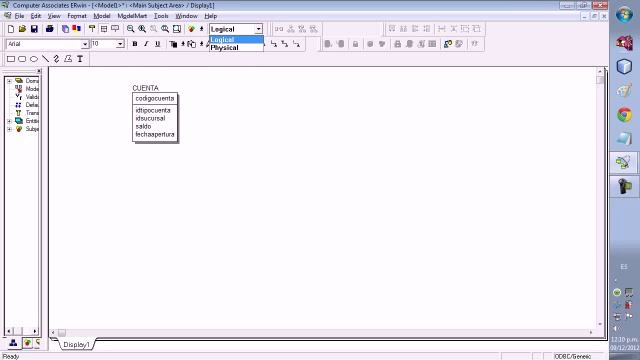Click the Print icon in the toolbar
The width and height of the screenshot is (640, 360).
pos(50,29)
